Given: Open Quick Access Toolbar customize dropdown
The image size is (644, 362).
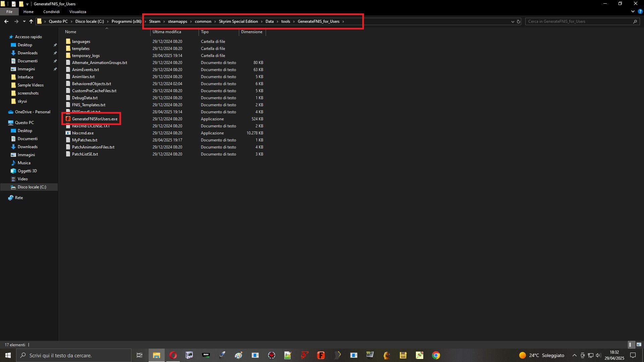Looking at the screenshot, I should click(28, 4).
